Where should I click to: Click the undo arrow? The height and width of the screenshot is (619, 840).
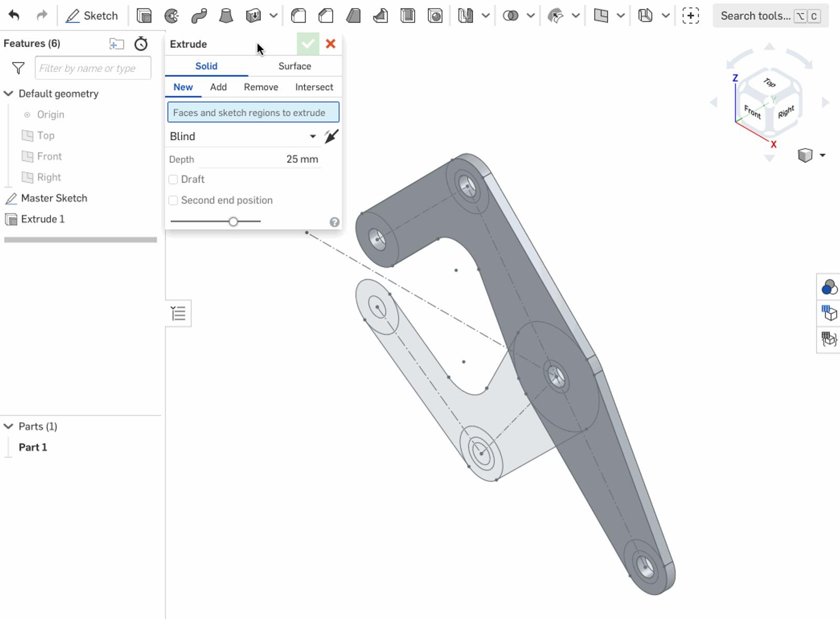14,16
